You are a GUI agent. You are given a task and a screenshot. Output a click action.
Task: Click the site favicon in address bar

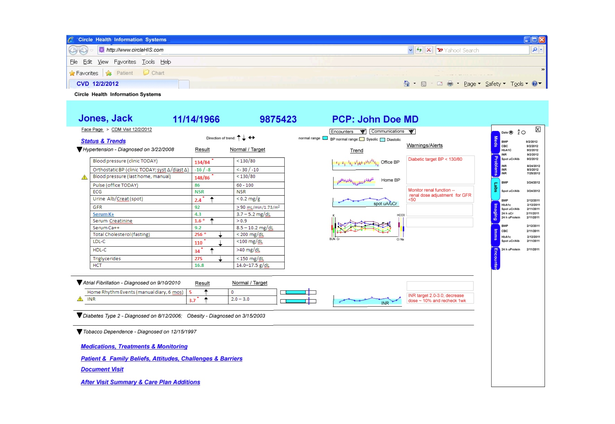[102, 50]
